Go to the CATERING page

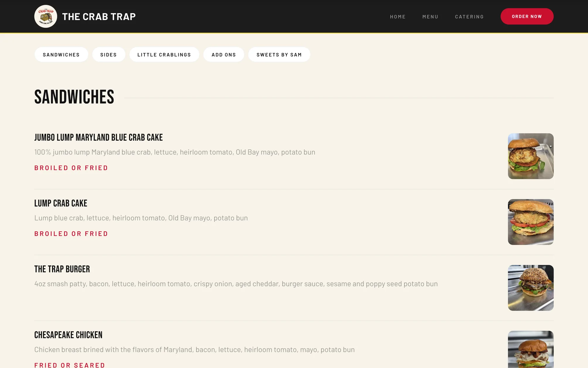(469, 17)
